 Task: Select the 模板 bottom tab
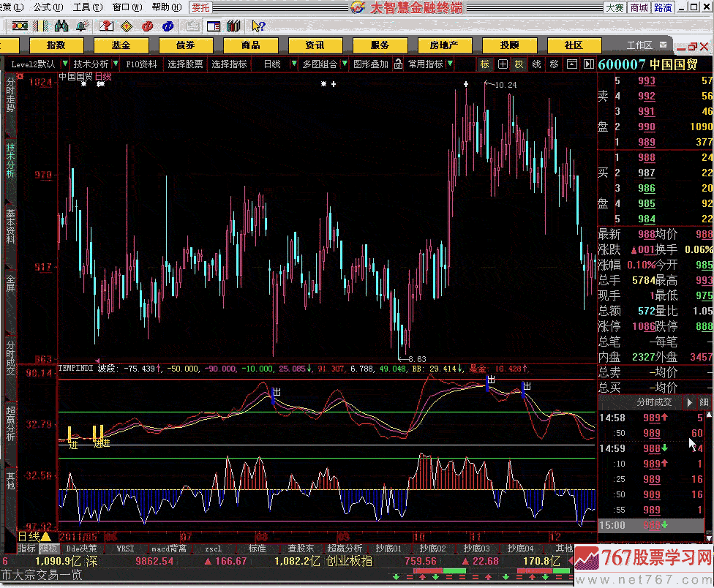pyautogui.click(x=48, y=549)
